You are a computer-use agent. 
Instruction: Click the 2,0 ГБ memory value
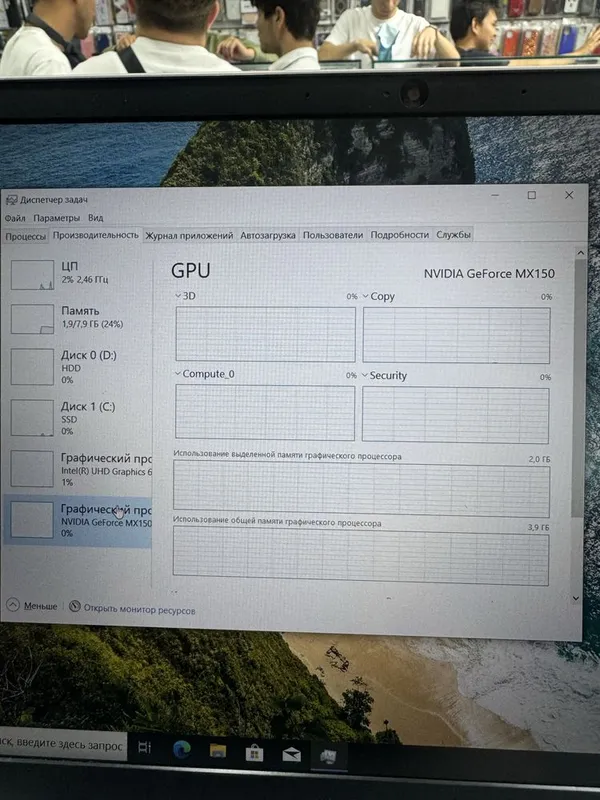(539, 459)
